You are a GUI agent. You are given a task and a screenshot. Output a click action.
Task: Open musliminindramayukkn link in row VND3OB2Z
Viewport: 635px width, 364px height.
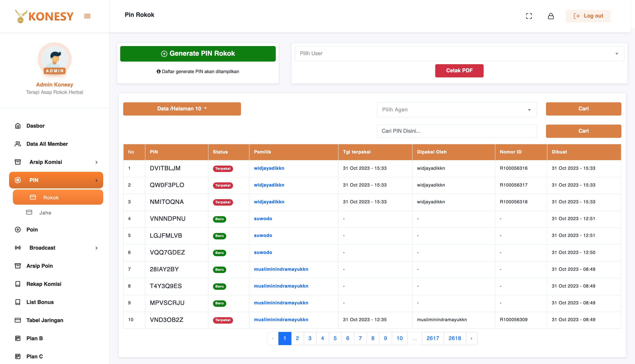tap(281, 319)
